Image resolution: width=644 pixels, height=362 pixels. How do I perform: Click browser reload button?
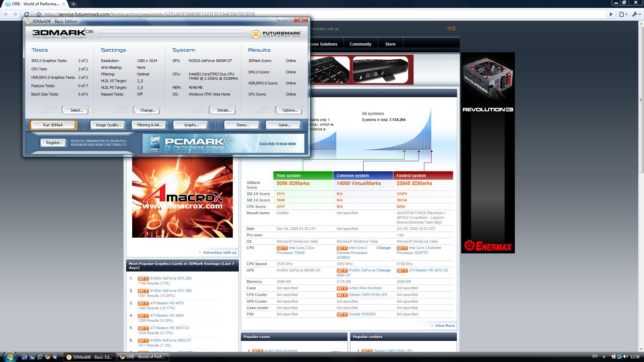[27, 14]
